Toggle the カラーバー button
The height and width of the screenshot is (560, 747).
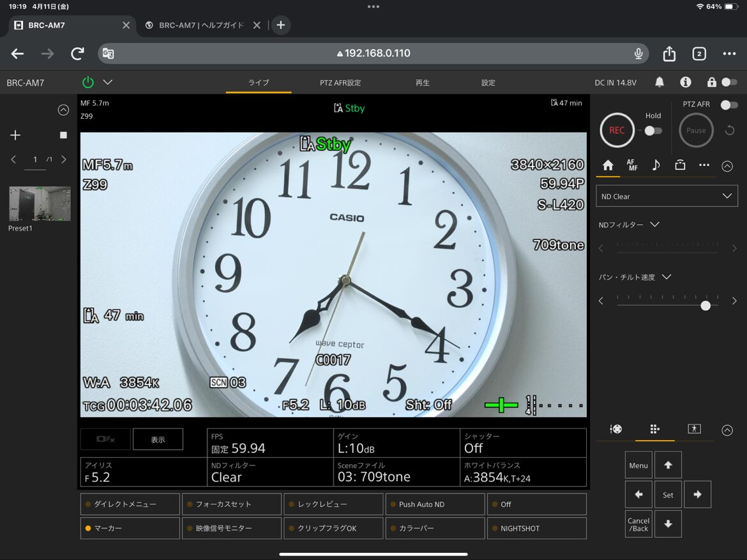(x=435, y=529)
